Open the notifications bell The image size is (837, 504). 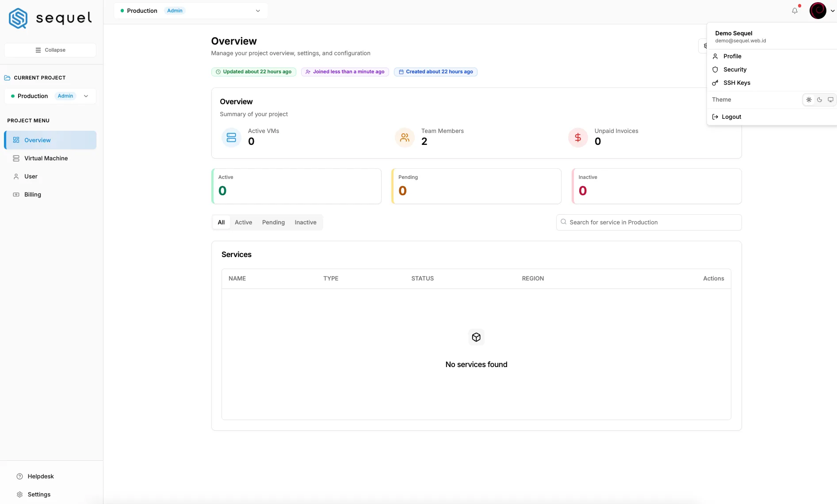pos(795,11)
